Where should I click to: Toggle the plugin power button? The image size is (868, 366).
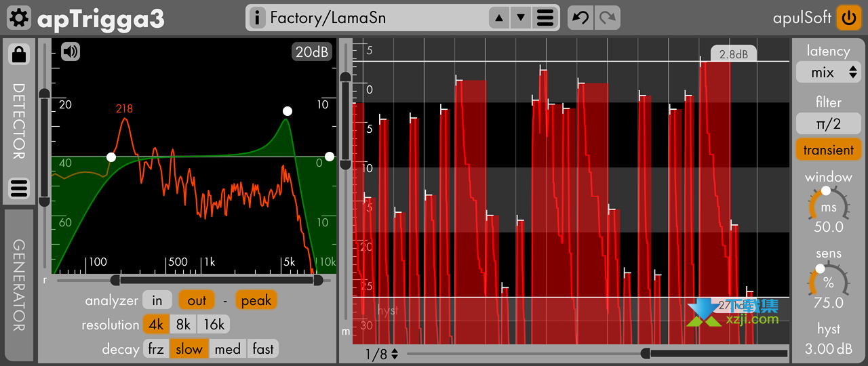(848, 18)
